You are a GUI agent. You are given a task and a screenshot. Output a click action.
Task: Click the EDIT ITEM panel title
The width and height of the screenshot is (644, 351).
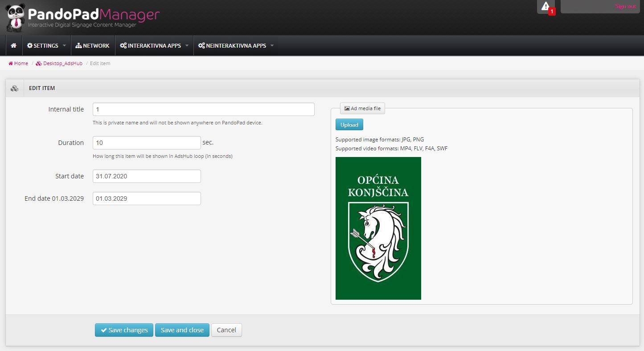pyautogui.click(x=42, y=88)
